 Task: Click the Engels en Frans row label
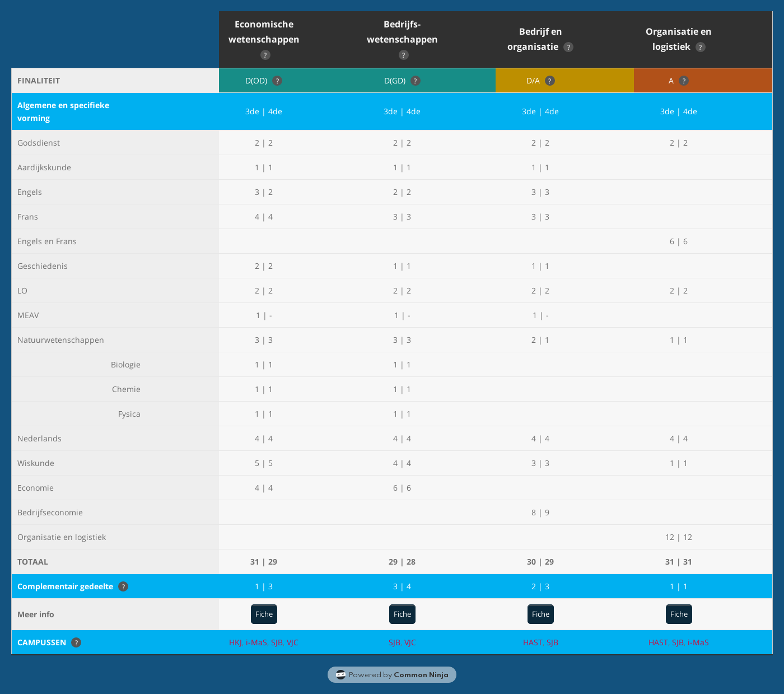point(47,241)
